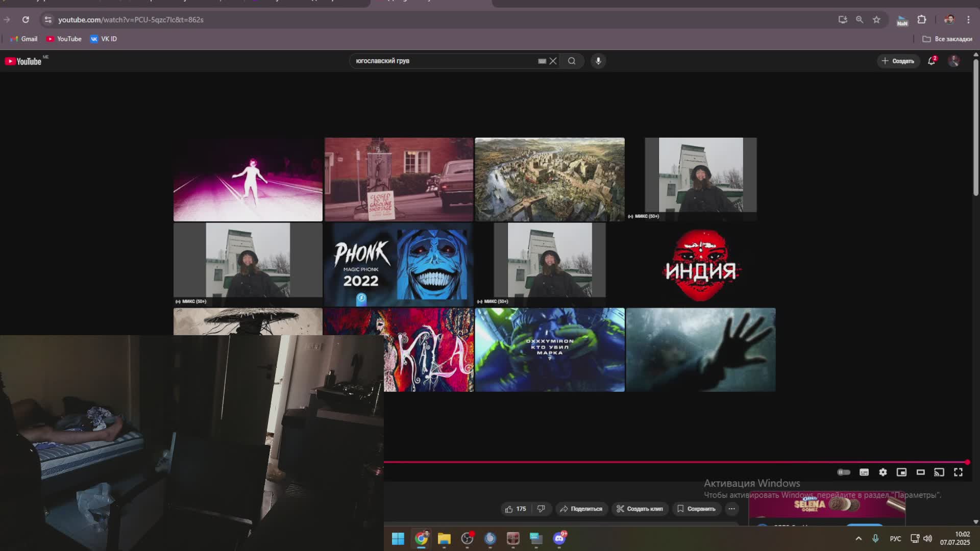Open the Gmail bookmark

point(24,39)
